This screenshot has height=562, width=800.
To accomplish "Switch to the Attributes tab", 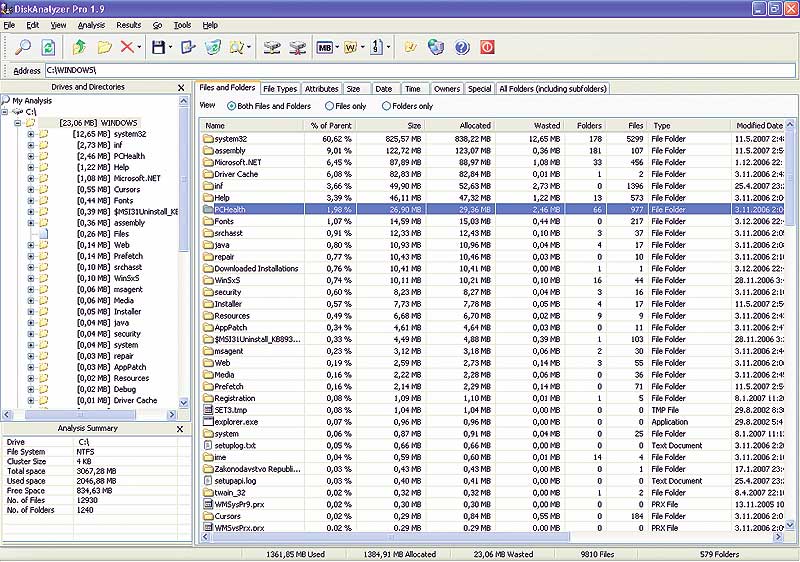I will tap(321, 89).
